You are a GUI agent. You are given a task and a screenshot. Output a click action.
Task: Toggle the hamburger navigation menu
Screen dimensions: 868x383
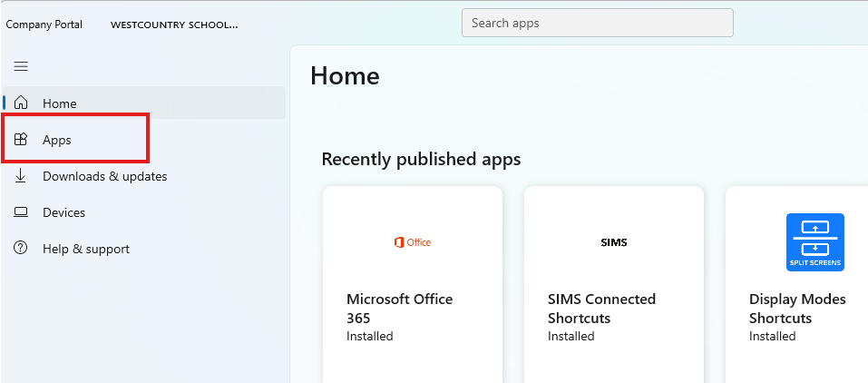click(x=21, y=66)
